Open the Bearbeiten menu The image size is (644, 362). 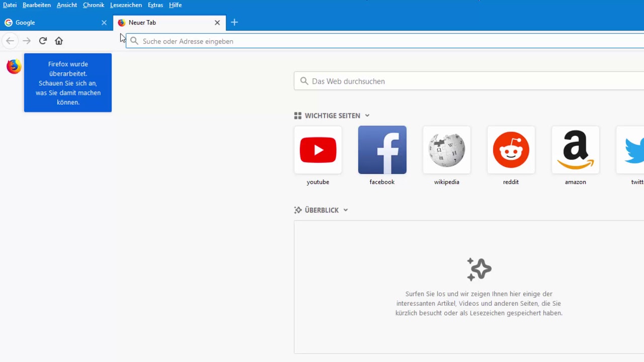click(x=37, y=5)
